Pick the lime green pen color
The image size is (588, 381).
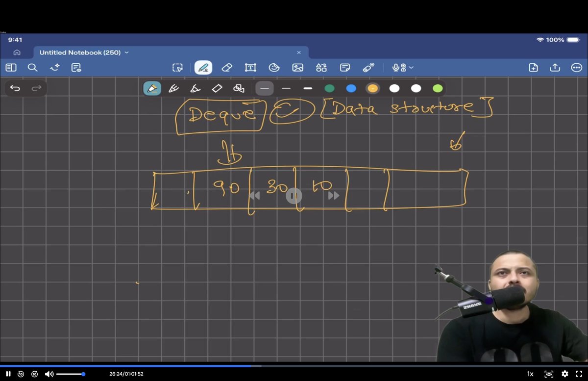point(438,88)
